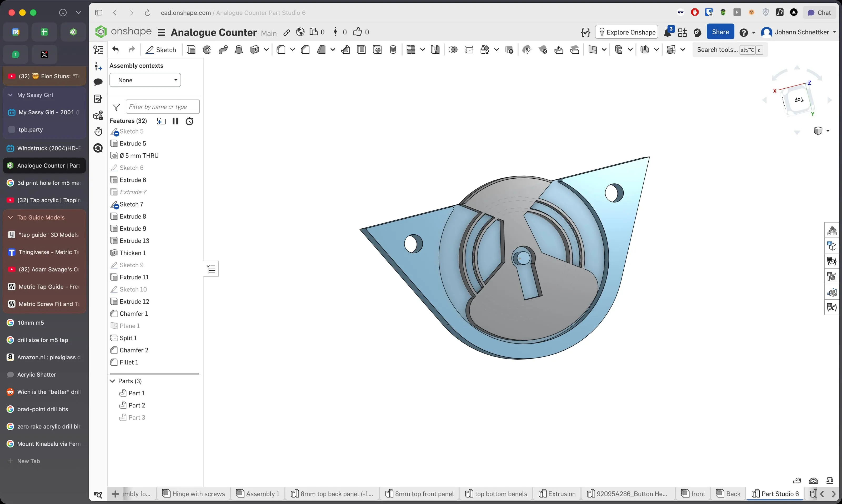Open Mass properties scale icon
This screenshot has width=842, height=504.
tap(830, 481)
